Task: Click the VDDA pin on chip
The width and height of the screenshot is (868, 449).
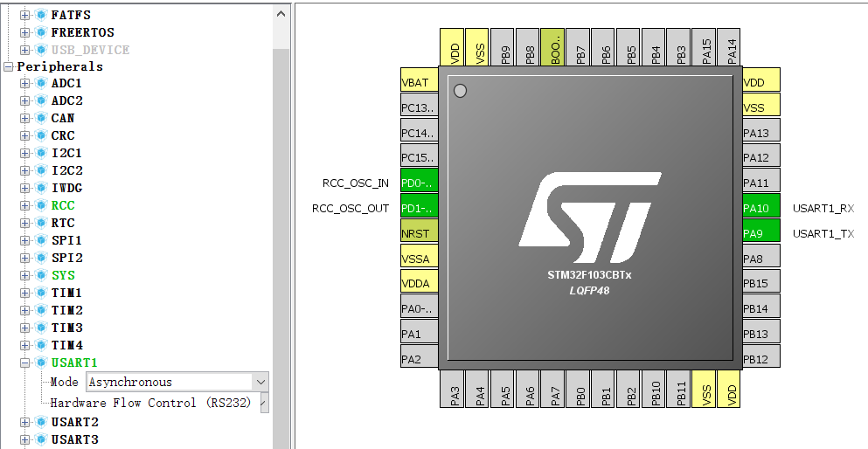Action: tap(420, 283)
